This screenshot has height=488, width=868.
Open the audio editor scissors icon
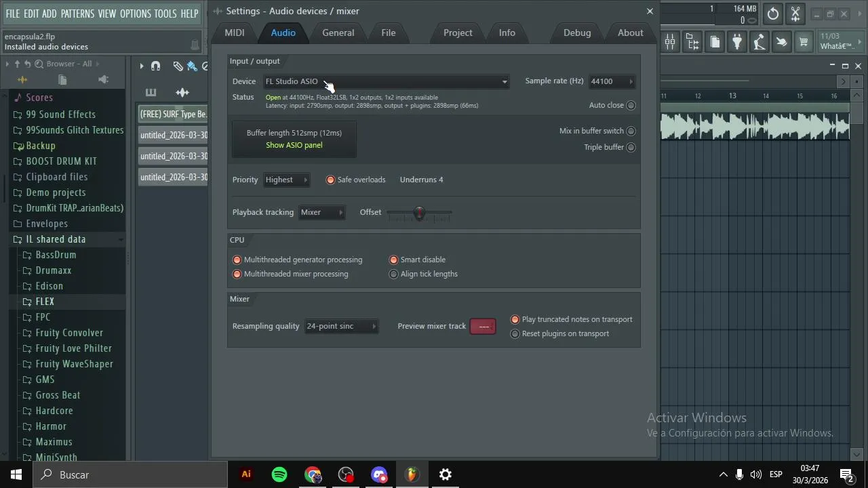[795, 14]
